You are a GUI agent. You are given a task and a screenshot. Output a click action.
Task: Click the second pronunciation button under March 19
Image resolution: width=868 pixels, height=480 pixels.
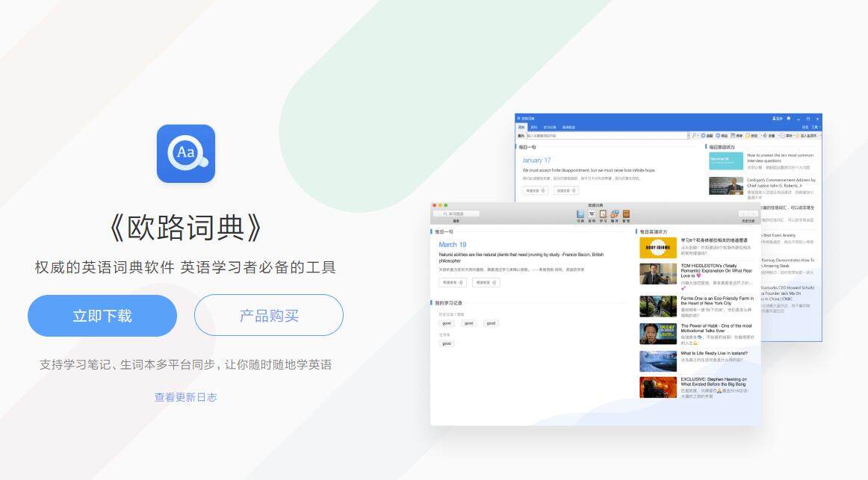[x=486, y=283]
